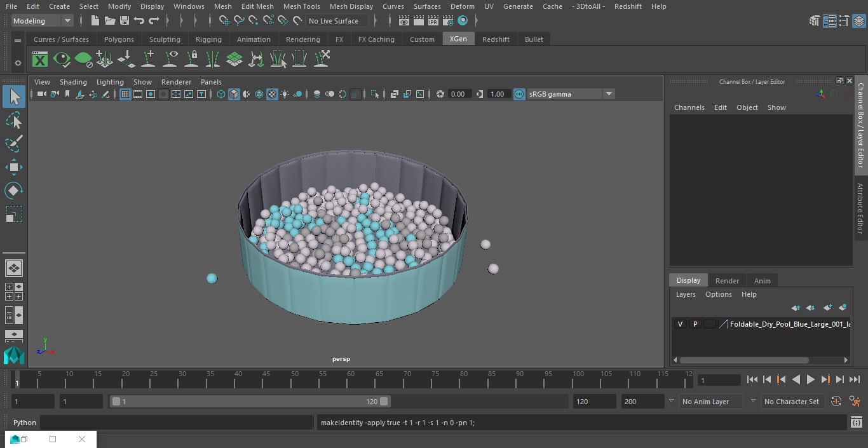
Task: Open the XGen window icon on the shelf
Action: point(40,60)
